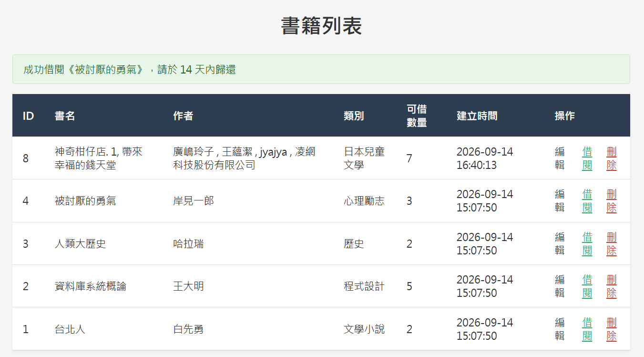Image resolution: width=644 pixels, height=357 pixels.
Task: Click category 心理勵志
Action: pyautogui.click(x=364, y=201)
